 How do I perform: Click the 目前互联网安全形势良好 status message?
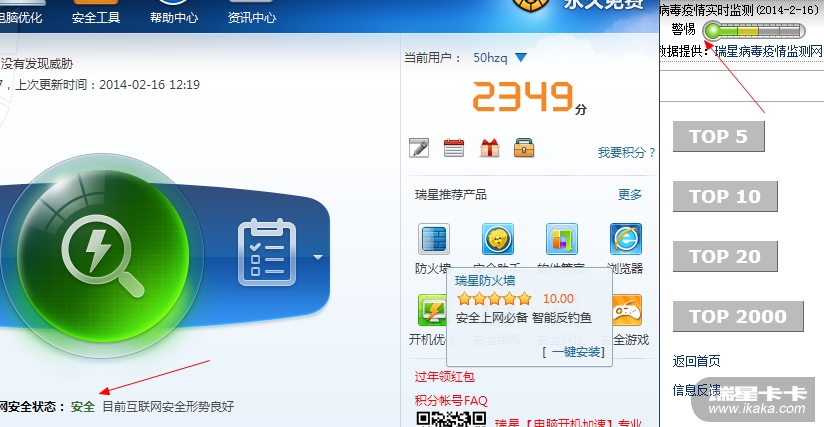coord(168,407)
